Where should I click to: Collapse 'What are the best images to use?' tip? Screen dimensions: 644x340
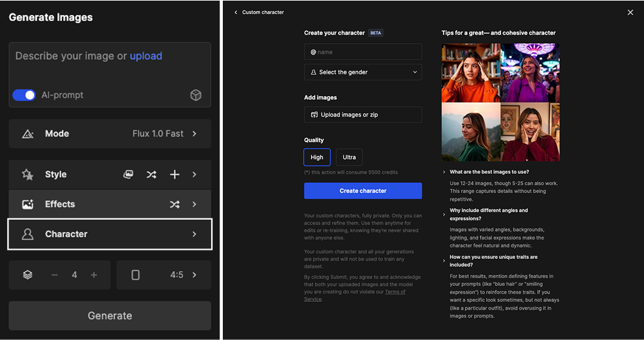444,172
